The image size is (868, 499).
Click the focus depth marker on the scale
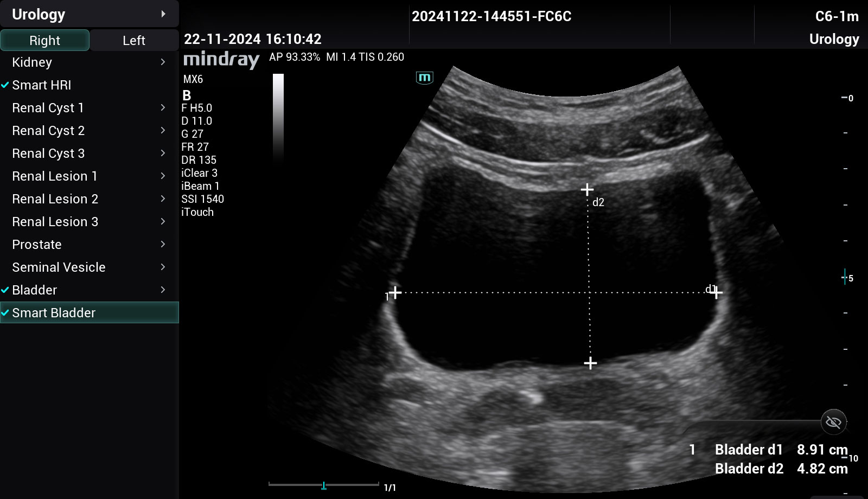(845, 277)
